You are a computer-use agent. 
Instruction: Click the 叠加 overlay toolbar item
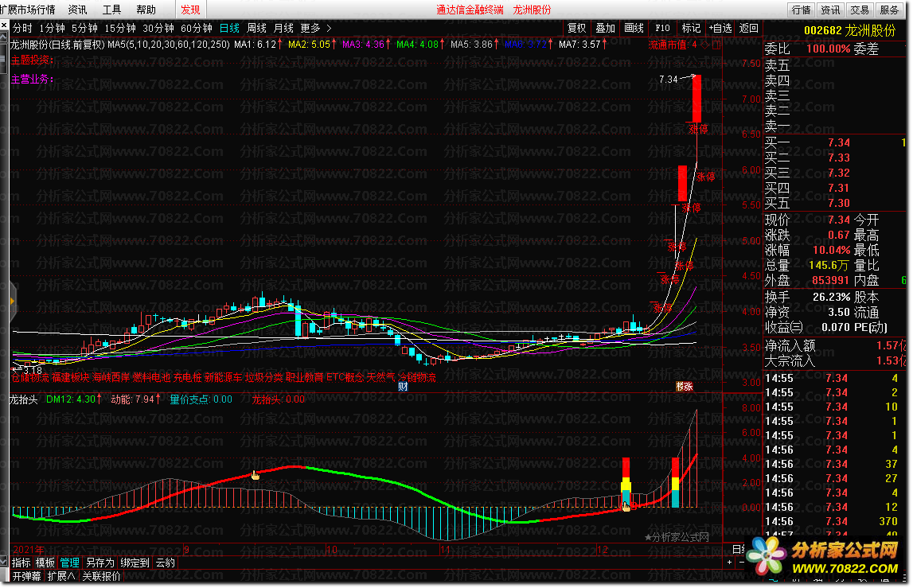tap(605, 28)
